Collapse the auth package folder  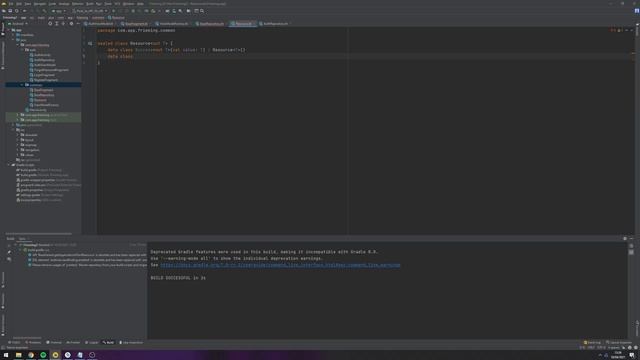(22, 50)
